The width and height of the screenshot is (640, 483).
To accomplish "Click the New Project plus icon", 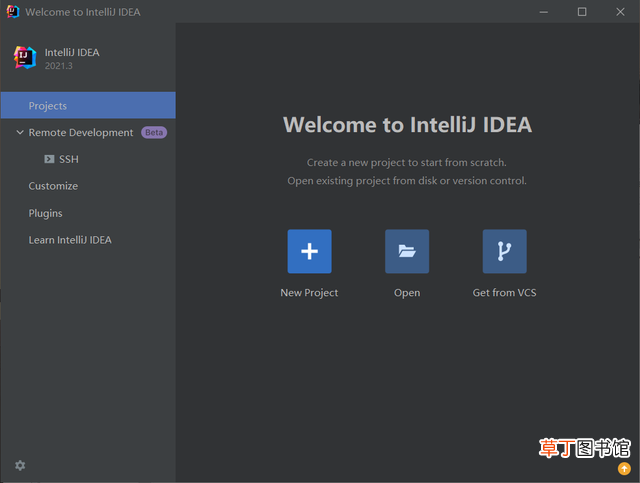I will 309,251.
